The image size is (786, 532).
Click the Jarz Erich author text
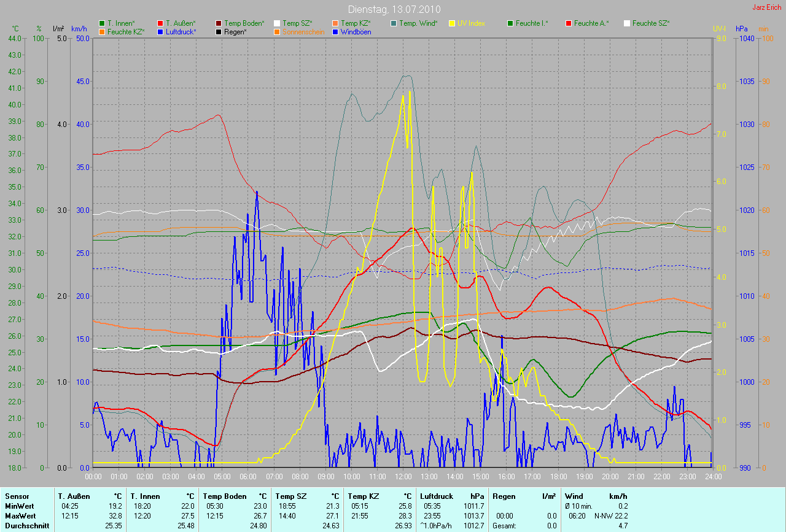coord(768,7)
